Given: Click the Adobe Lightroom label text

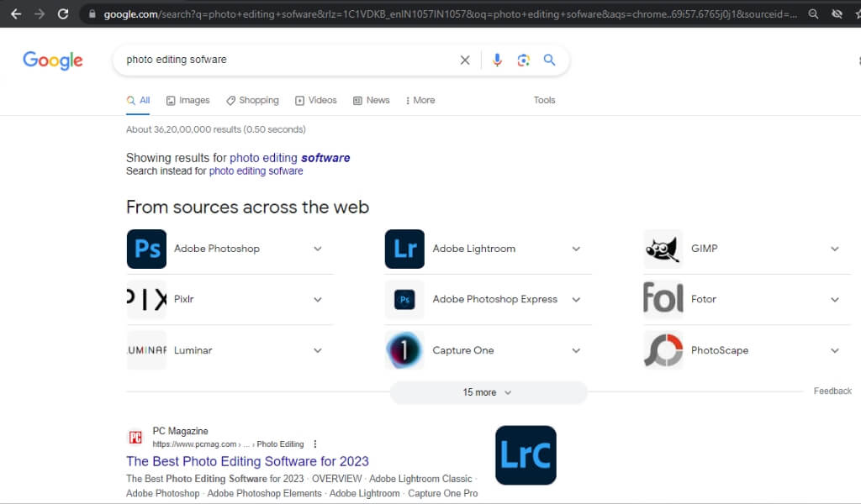Looking at the screenshot, I should pos(474,249).
